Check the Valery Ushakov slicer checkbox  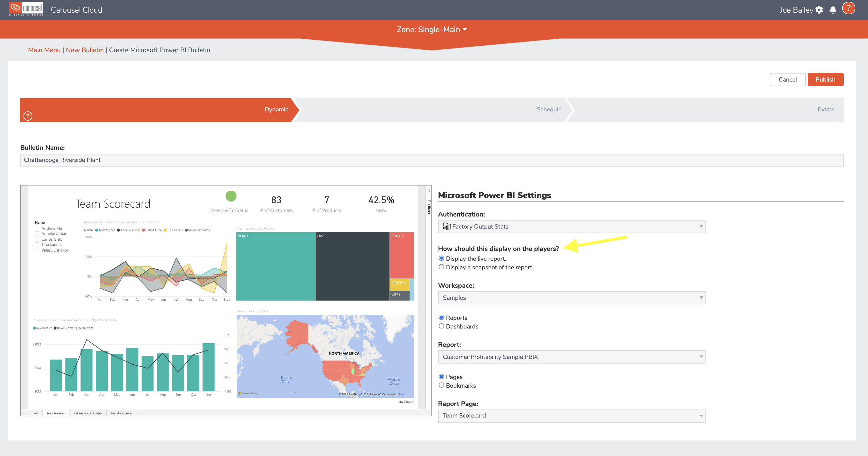[x=37, y=250]
